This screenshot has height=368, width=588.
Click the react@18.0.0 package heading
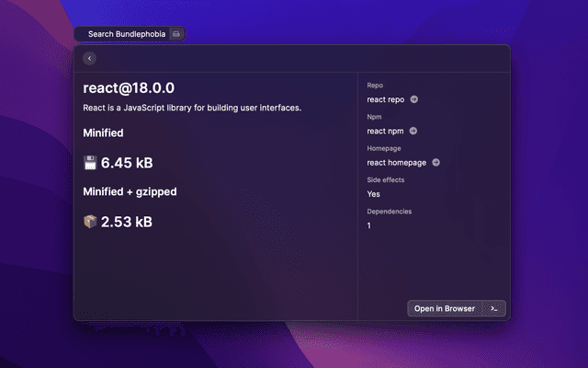(129, 88)
